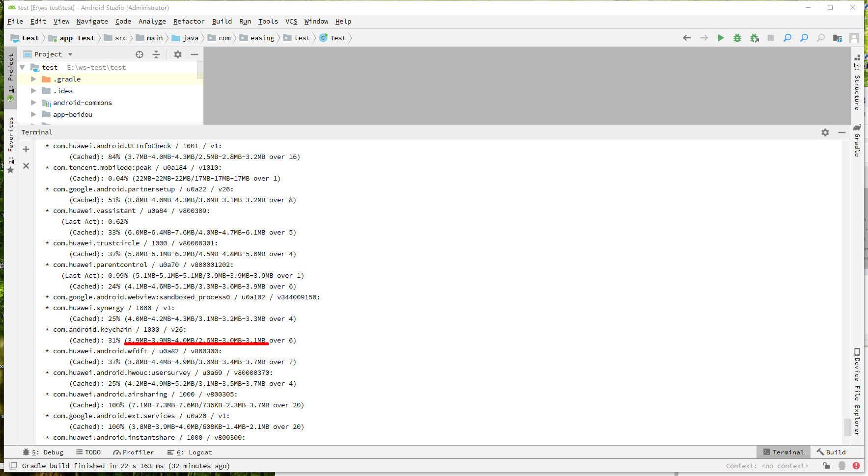Open the Gradle side tab
The height and width of the screenshot is (476, 868).
pos(857,141)
